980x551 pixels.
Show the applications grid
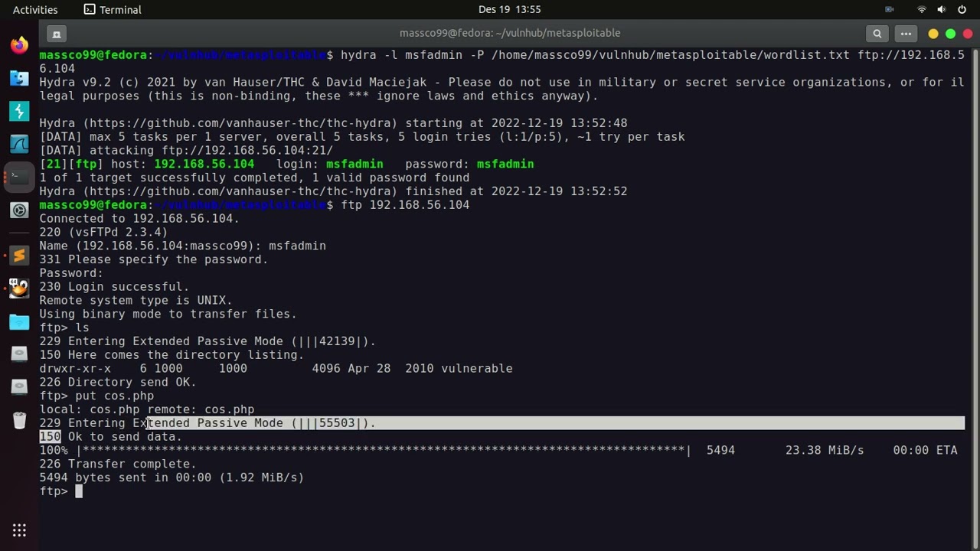pyautogui.click(x=19, y=530)
